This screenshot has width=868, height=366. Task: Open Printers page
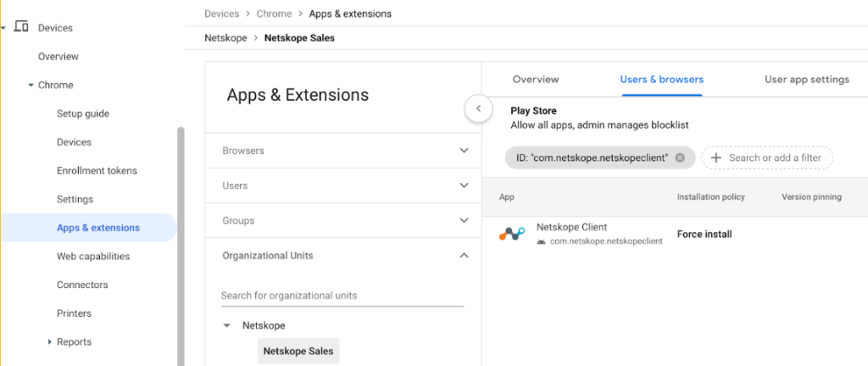(x=75, y=313)
